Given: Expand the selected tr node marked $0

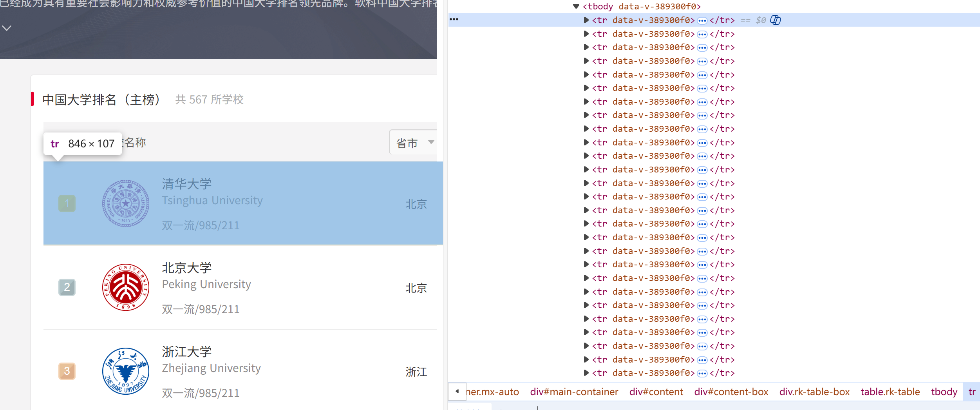Looking at the screenshot, I should tap(586, 20).
